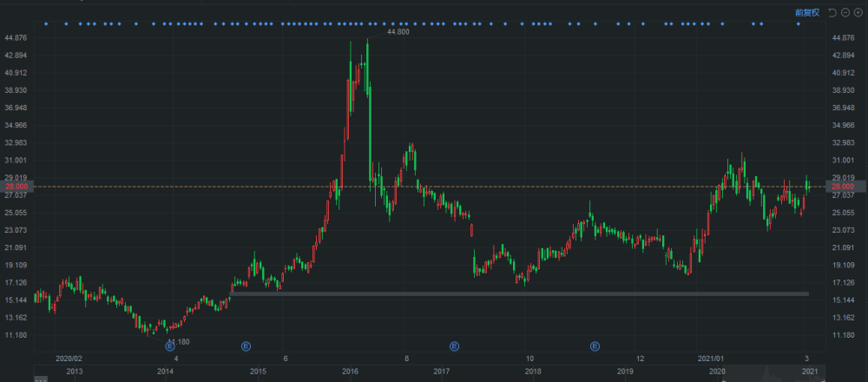Click the rightmost blue diamond marker at top
Viewport: 868px width, 382px height.
[x=799, y=23]
